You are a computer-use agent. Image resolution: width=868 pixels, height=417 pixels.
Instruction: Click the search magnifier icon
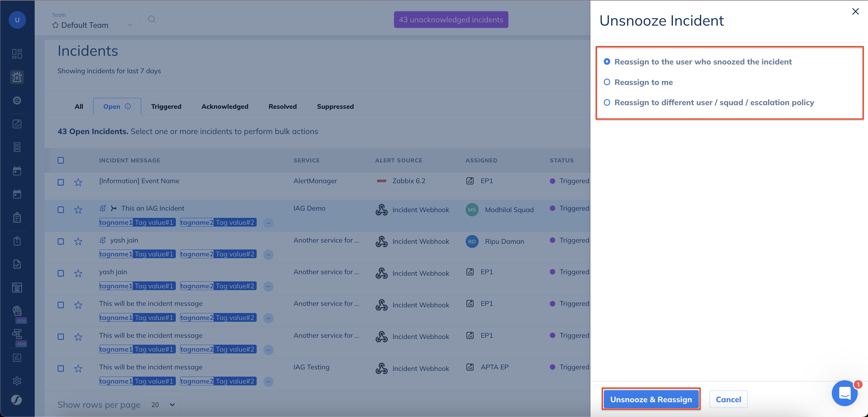152,19
